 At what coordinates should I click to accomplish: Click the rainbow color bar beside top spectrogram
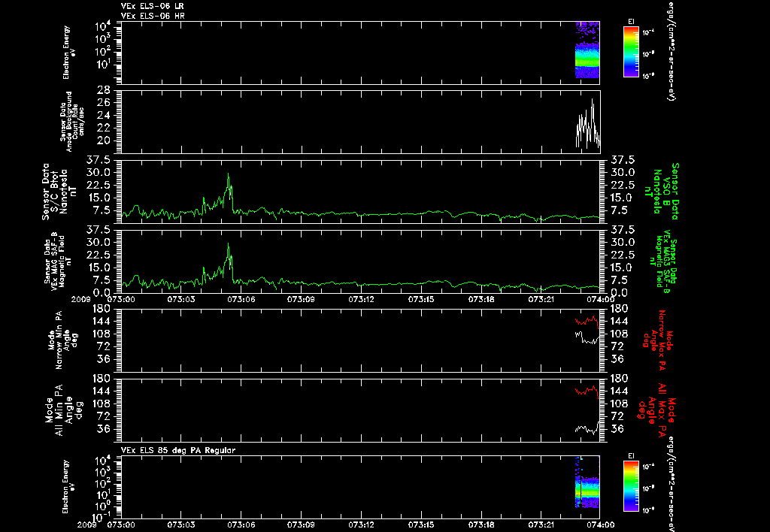[x=631, y=52]
